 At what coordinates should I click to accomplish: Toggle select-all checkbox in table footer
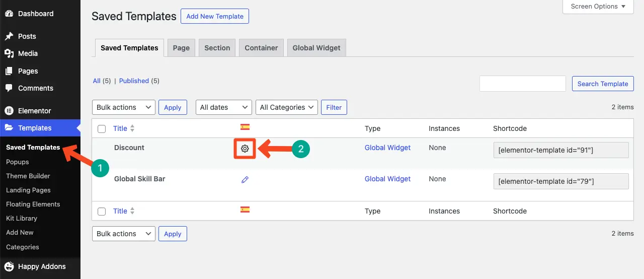[102, 212]
